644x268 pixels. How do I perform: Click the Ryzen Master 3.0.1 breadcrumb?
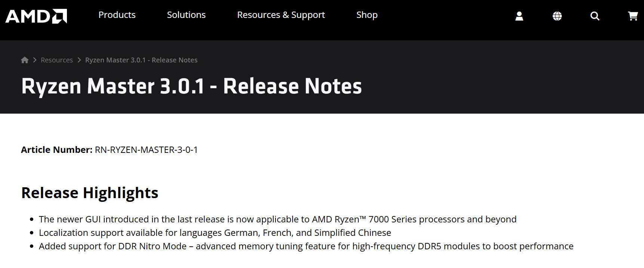(x=141, y=60)
